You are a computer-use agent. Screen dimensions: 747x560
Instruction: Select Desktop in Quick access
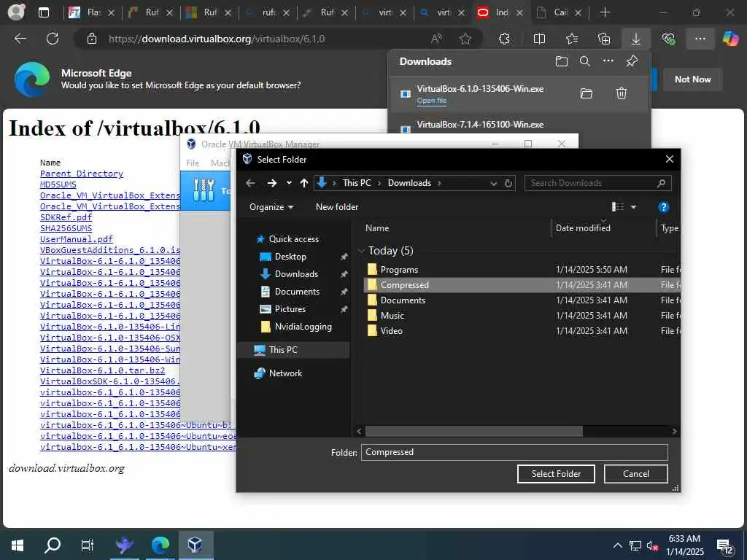click(x=290, y=257)
